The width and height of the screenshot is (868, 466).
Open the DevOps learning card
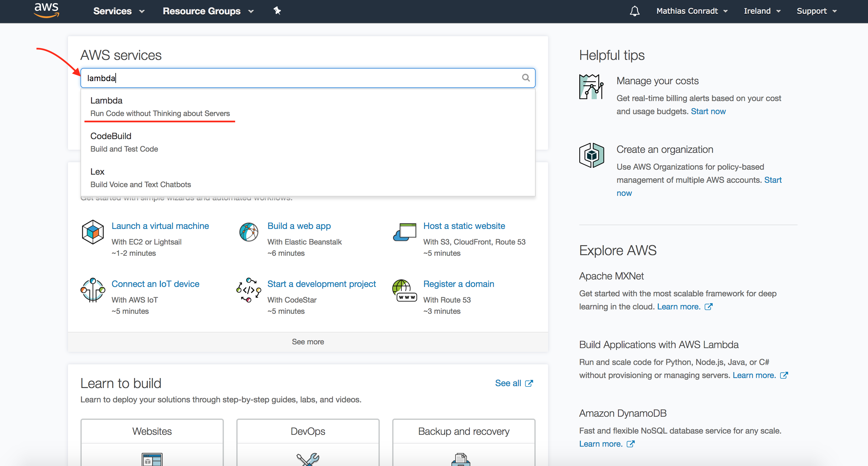point(308,442)
